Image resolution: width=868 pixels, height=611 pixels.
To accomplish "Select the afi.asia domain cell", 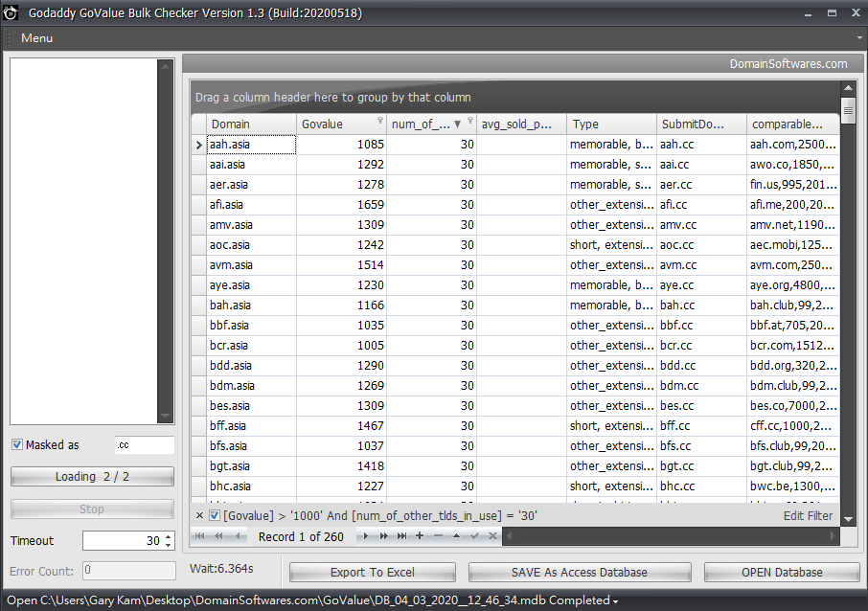I will coord(251,205).
